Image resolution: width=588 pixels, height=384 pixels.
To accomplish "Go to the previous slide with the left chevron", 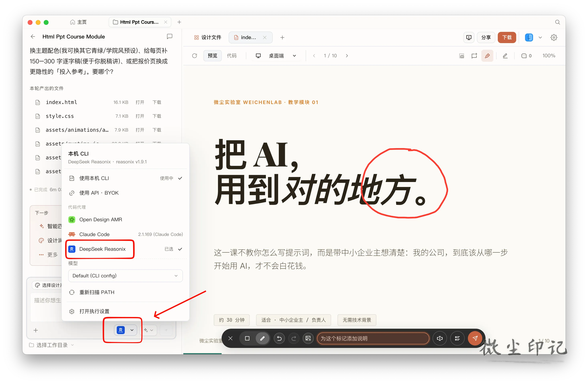I will pyautogui.click(x=314, y=56).
